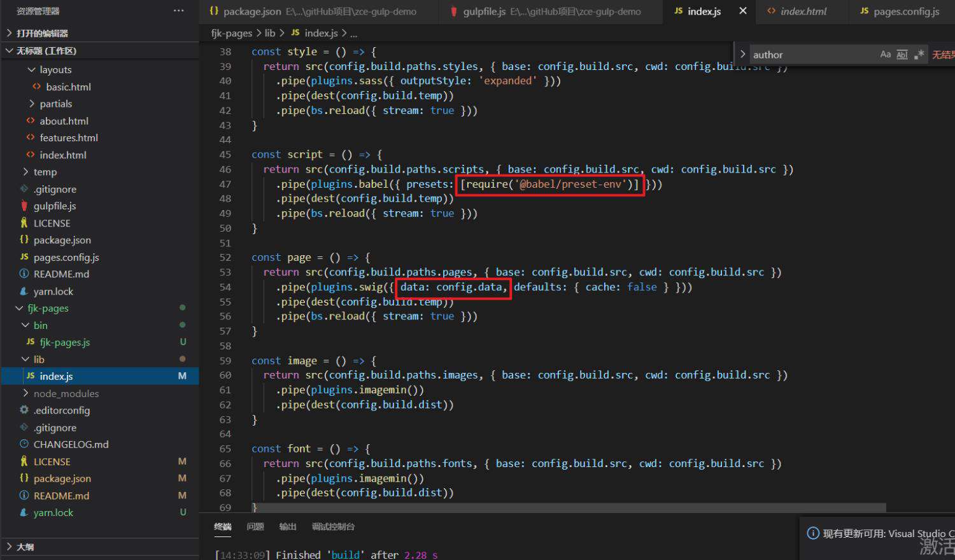Screen dimensions: 955x560
Task: Click the M status badge of index.js
Action: click(x=182, y=377)
